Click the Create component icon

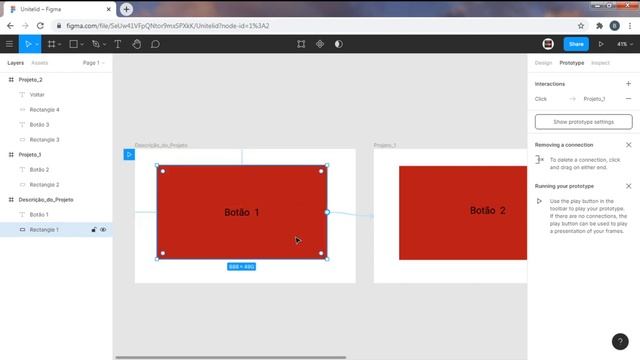click(x=320, y=44)
